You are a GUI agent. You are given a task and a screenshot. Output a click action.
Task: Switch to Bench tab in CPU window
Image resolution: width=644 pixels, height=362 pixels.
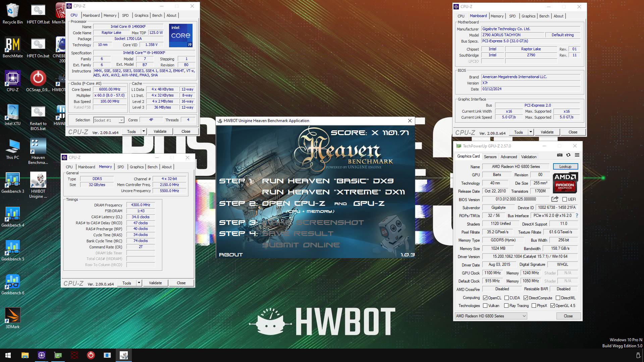pos(157,15)
